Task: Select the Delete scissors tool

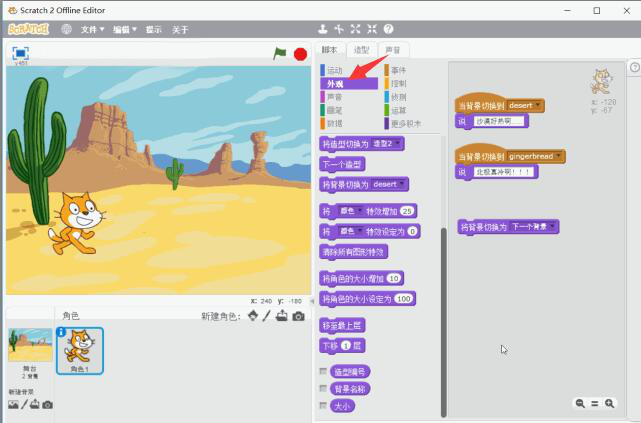Action: click(x=339, y=29)
